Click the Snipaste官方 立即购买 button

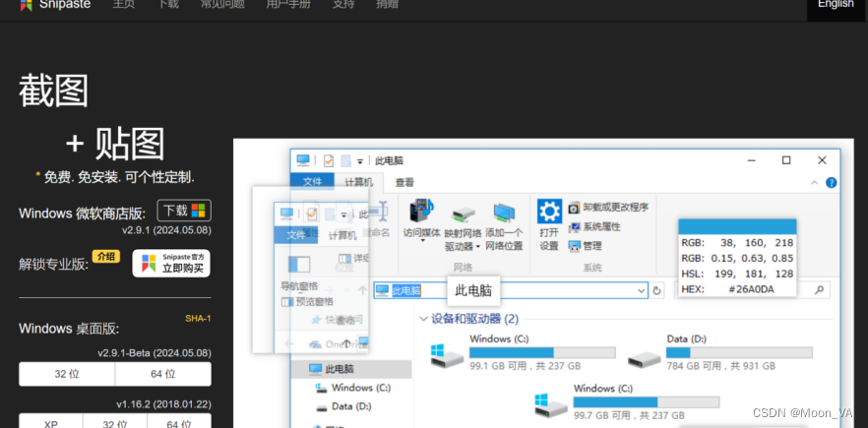tap(171, 264)
